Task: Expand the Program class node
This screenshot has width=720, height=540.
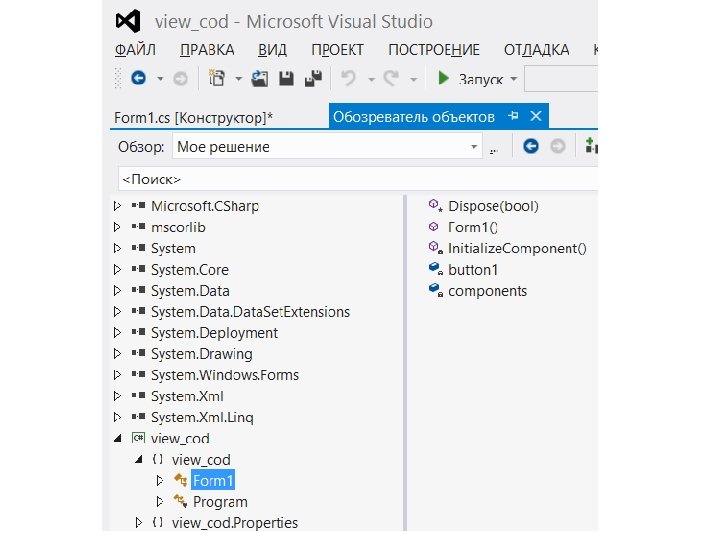Action: [x=160, y=501]
